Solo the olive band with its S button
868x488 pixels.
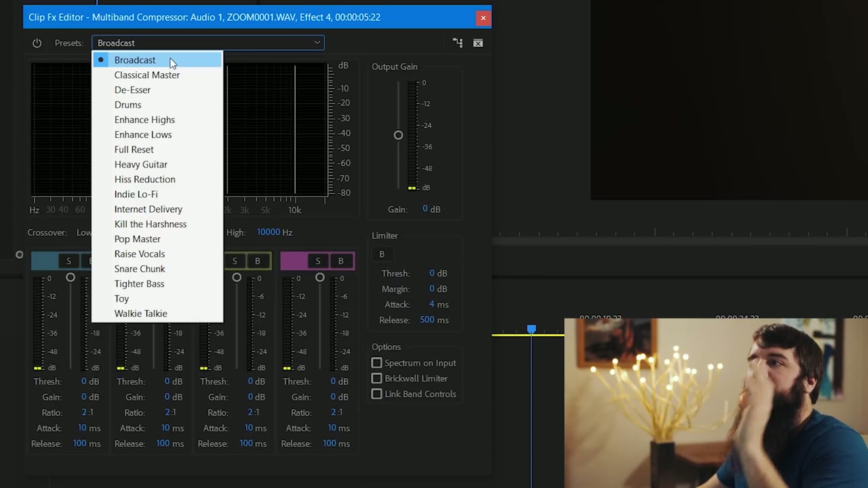point(235,261)
